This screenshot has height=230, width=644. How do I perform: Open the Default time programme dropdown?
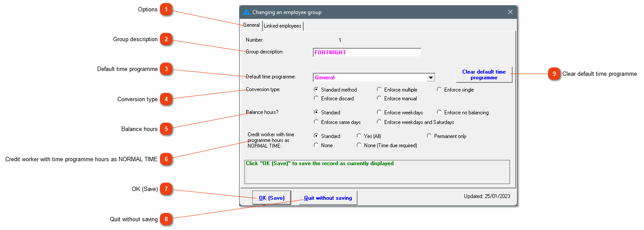(431, 78)
